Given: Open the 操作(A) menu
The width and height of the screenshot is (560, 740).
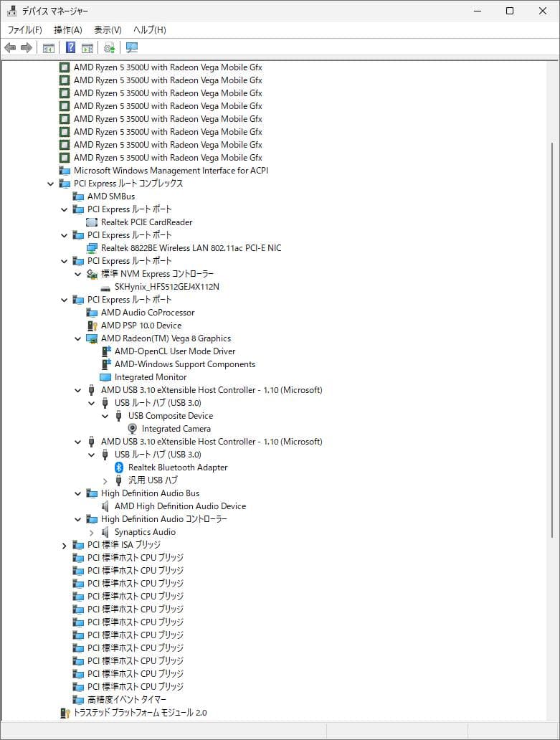Looking at the screenshot, I should [68, 29].
